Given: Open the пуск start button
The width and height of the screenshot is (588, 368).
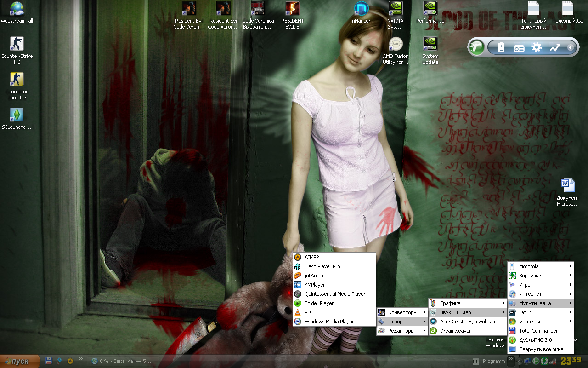Looking at the screenshot, I should point(19,361).
